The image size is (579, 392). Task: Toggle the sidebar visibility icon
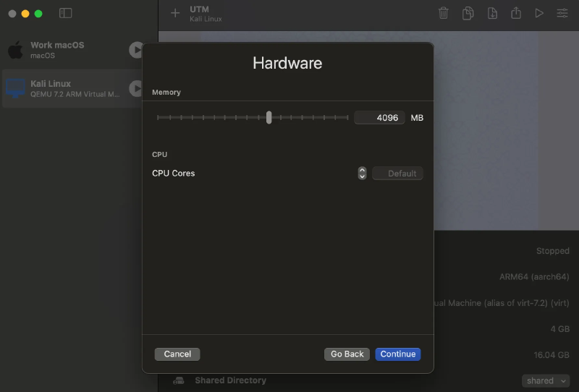point(65,13)
